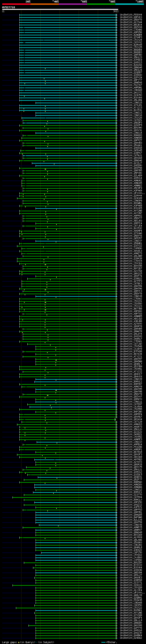Select the UniRef100_C6TMW4 label
This screenshot has height=644, width=146.
tap(131, 497)
